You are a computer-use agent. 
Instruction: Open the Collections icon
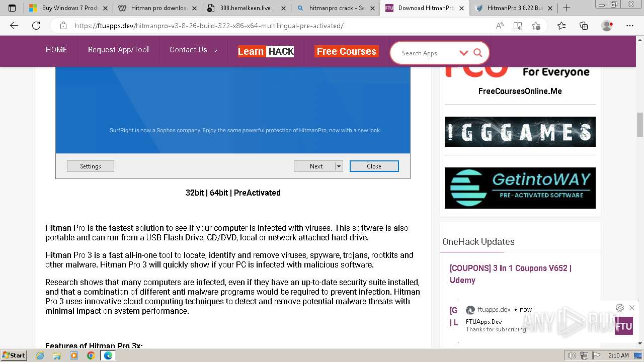[x=584, y=26]
